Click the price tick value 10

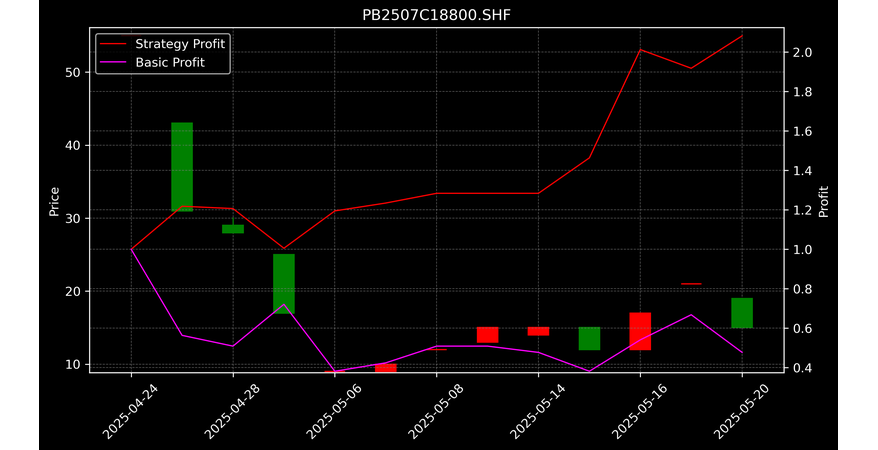74,364
